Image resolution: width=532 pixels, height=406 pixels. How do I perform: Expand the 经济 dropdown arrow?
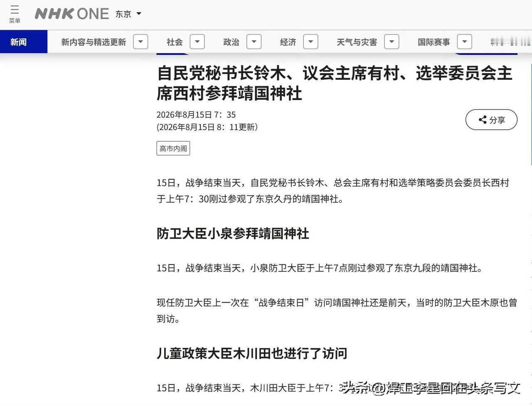311,42
